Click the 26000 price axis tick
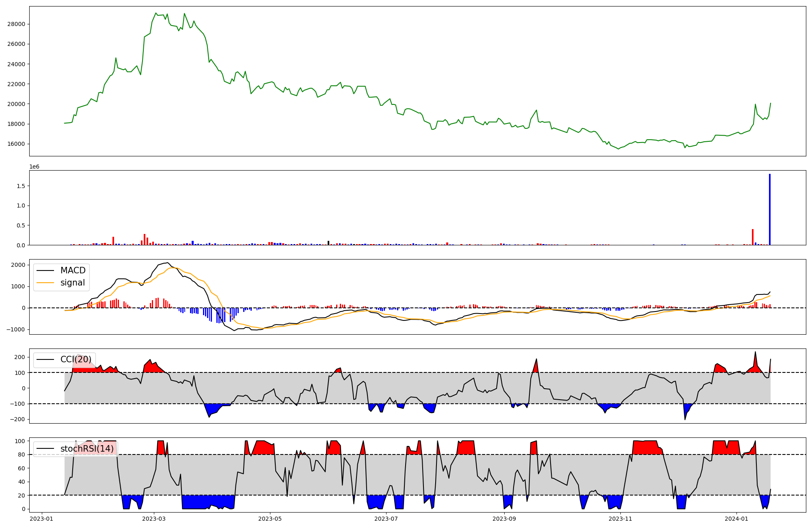812x528 pixels. (x=16, y=44)
